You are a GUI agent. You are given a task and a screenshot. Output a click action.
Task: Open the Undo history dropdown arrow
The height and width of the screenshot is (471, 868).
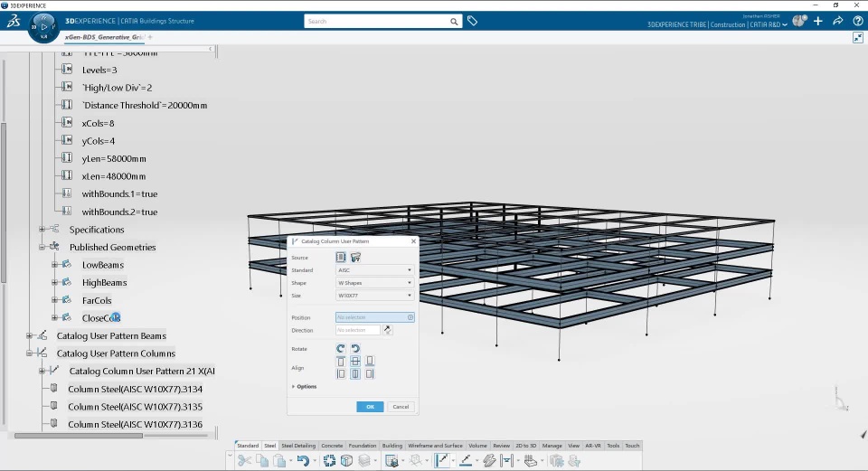(315, 461)
